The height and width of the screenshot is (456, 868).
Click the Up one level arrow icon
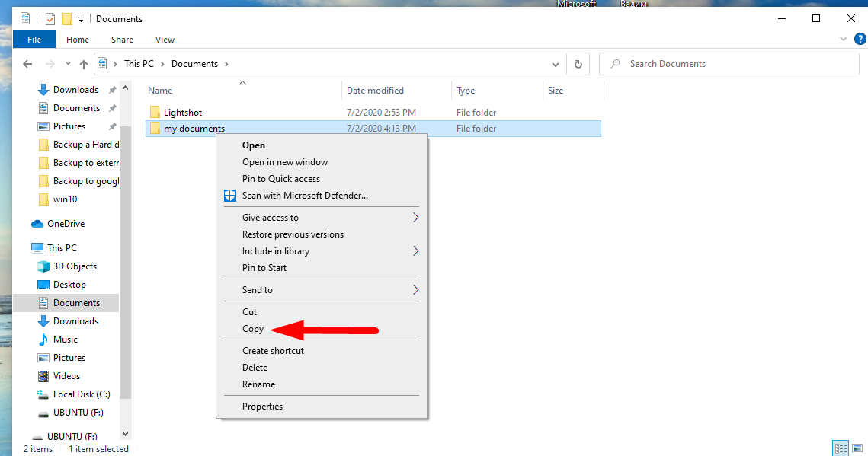[x=84, y=65]
